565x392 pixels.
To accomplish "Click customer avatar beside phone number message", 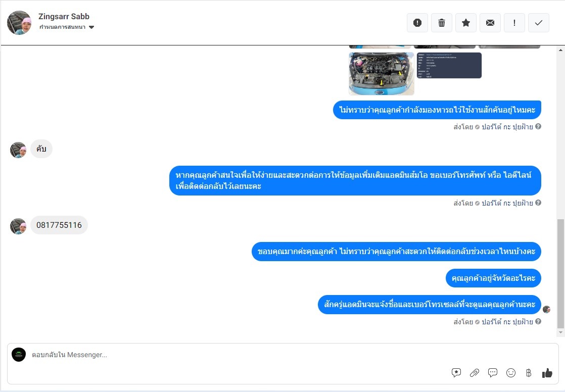I will click(18, 226).
